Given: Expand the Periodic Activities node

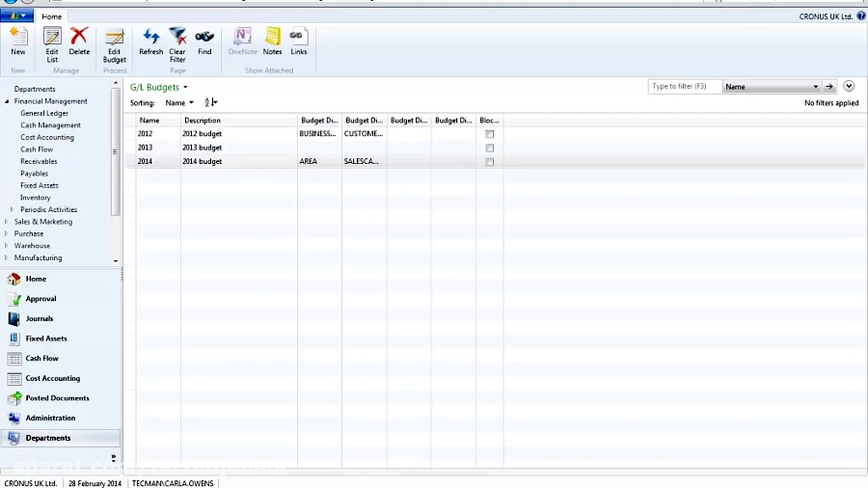Looking at the screenshot, I should [x=13, y=209].
